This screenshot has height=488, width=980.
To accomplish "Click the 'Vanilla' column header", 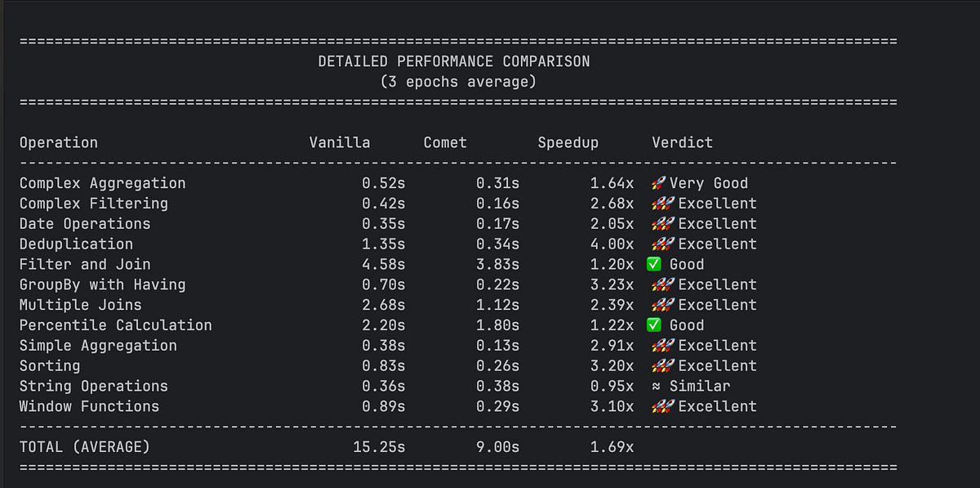I will 340,142.
